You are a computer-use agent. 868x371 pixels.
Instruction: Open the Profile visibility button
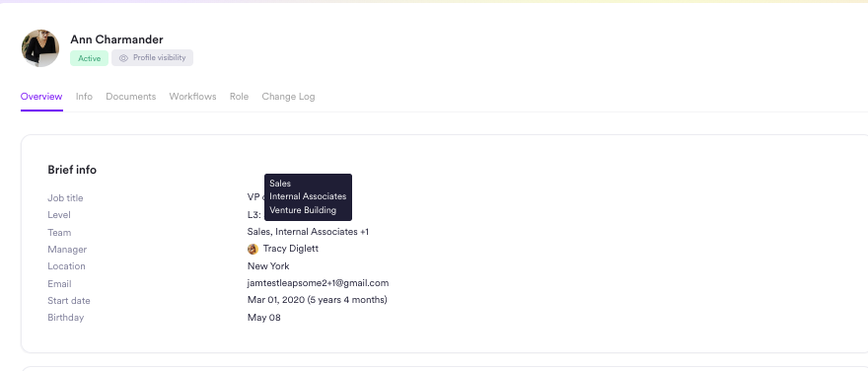152,57
